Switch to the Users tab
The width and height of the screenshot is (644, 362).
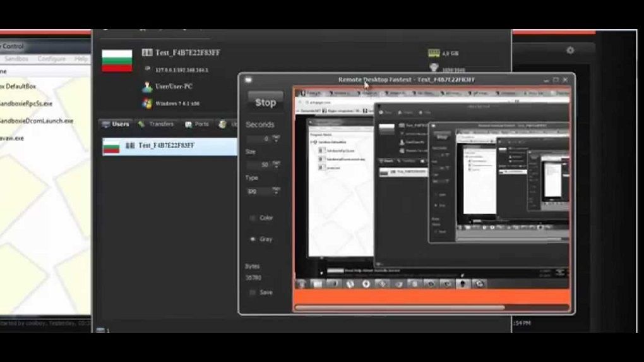116,124
